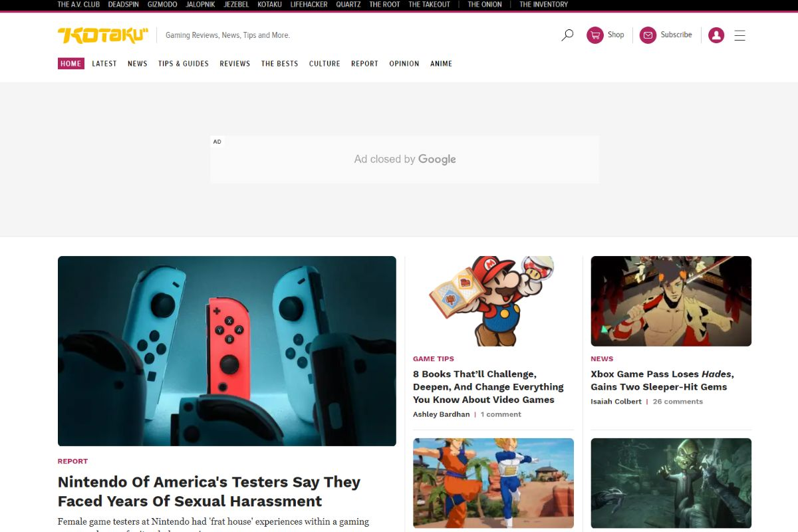
Task: Open the green creature game thumbnail
Action: tap(671, 483)
